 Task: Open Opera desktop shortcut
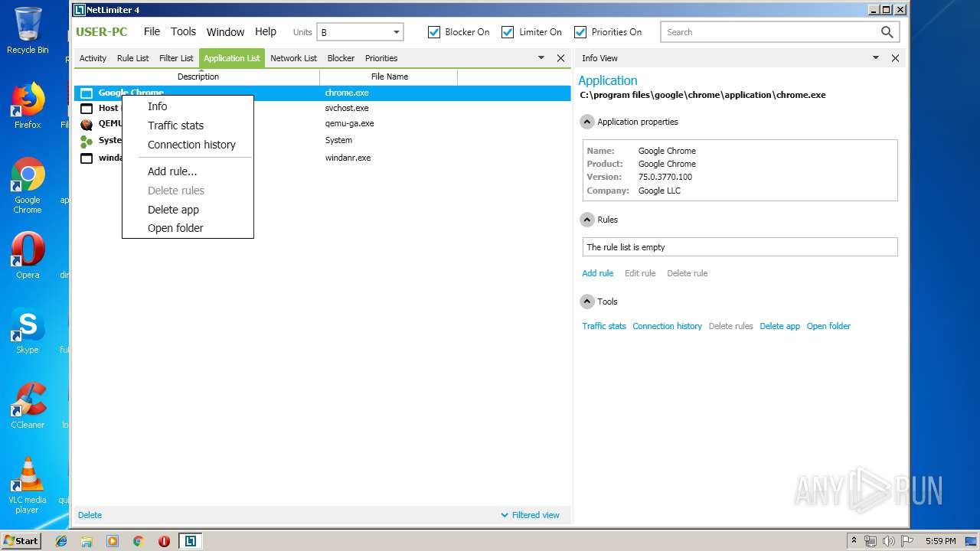point(28,255)
